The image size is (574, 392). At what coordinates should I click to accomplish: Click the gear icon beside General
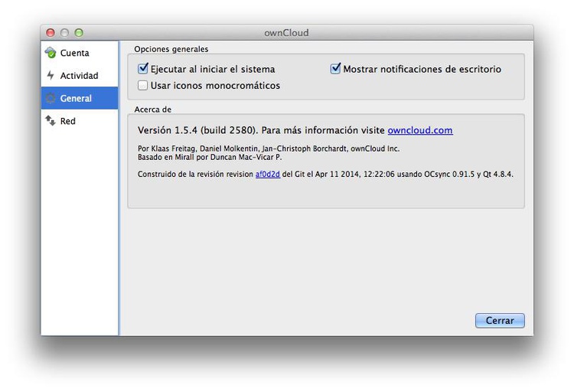51,98
